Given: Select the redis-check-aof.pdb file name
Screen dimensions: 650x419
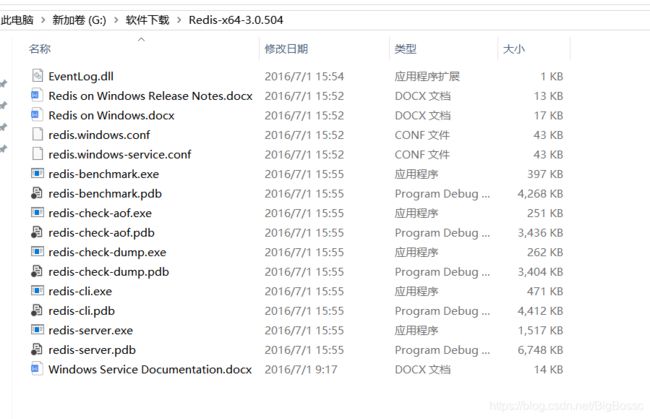Looking at the screenshot, I should click(102, 233).
